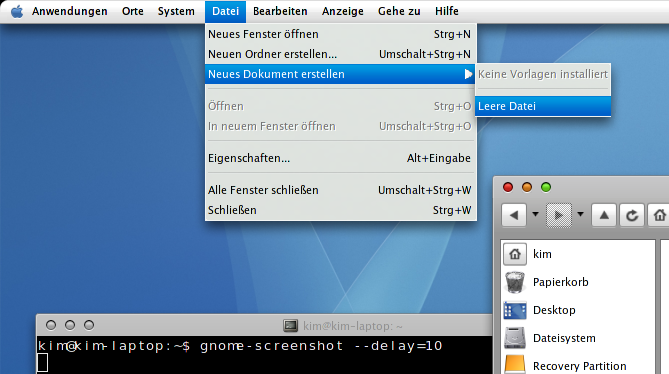Choose Schließen in the Datei menu
Image resolution: width=669 pixels, height=374 pixels.
click(340, 210)
